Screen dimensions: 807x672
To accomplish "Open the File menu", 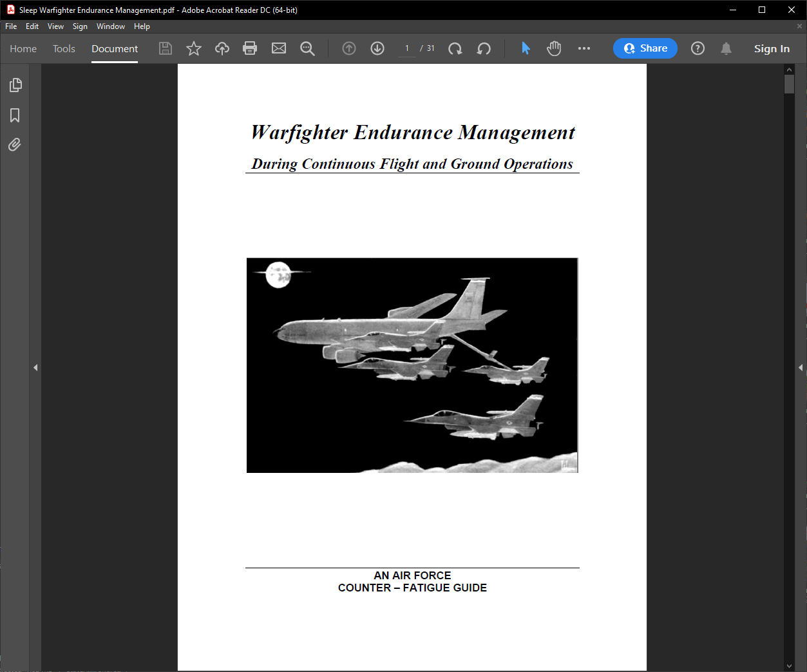I will [x=11, y=26].
